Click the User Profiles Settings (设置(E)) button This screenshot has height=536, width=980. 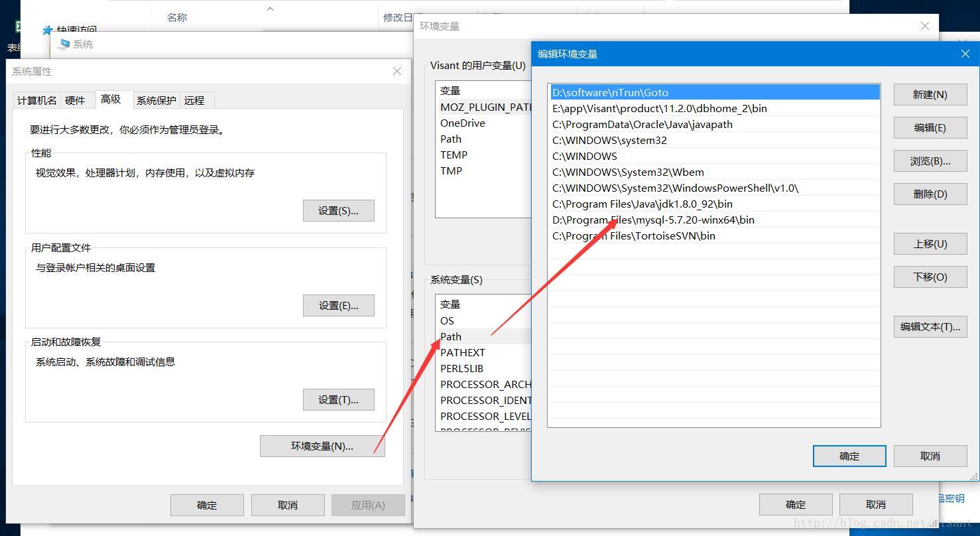coord(338,305)
